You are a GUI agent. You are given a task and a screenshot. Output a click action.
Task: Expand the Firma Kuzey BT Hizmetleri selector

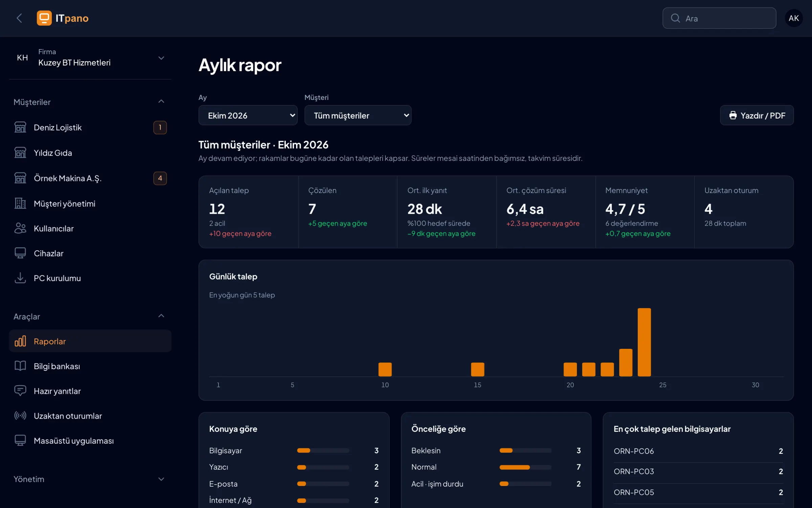pyautogui.click(x=90, y=58)
